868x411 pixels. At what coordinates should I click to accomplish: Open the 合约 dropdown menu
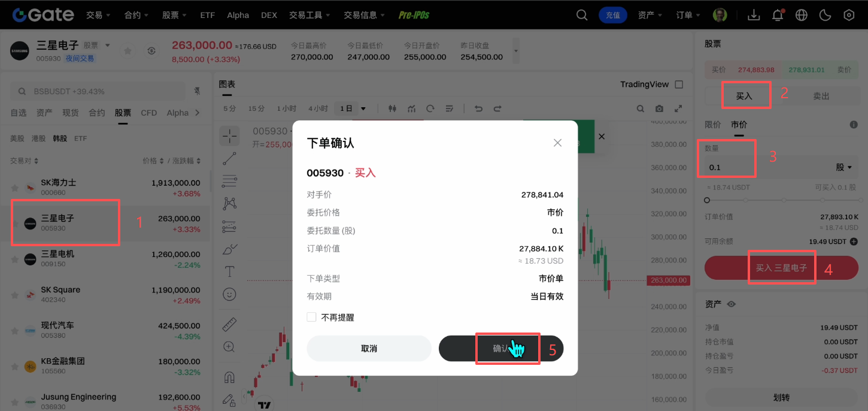[136, 15]
